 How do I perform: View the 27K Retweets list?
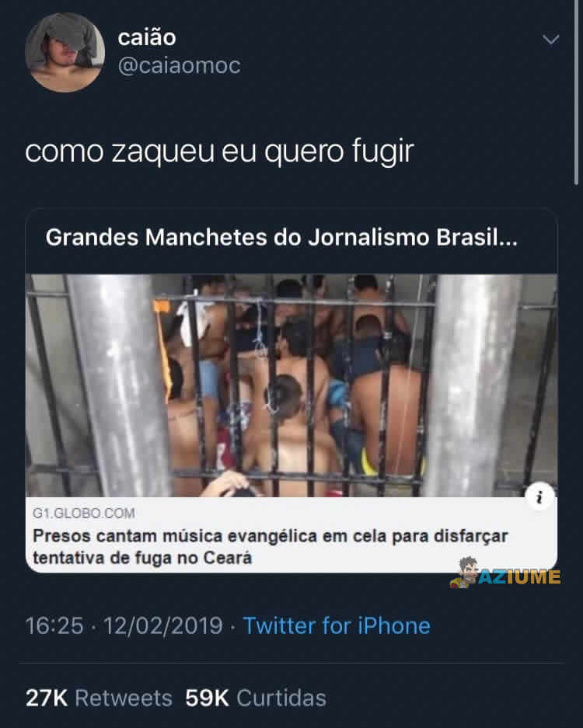tap(97, 697)
